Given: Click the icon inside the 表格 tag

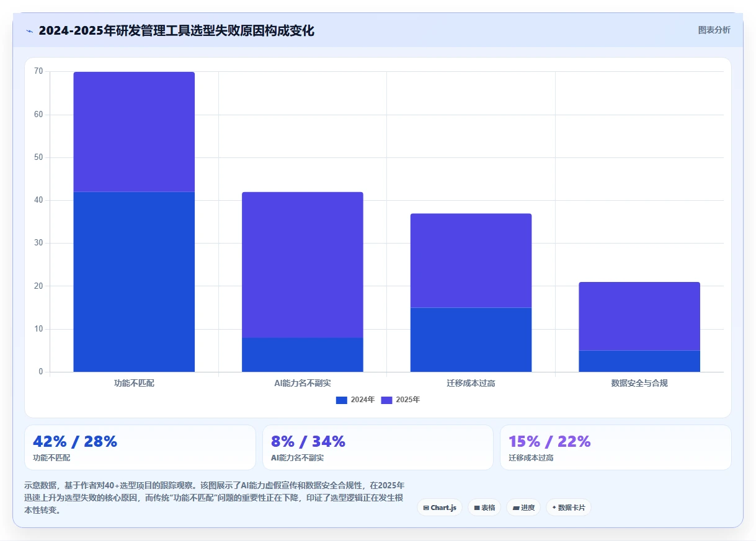Looking at the screenshot, I should (477, 508).
